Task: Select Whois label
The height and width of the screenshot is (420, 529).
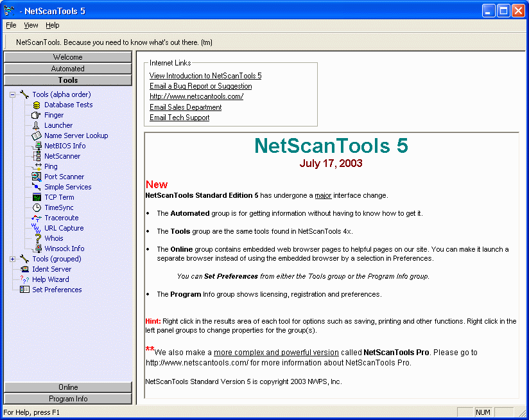Action: point(54,238)
